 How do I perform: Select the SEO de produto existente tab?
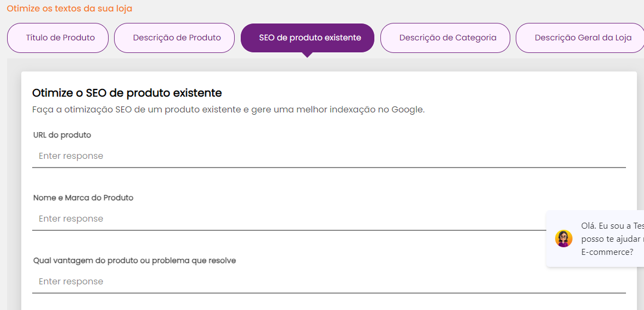307,38
